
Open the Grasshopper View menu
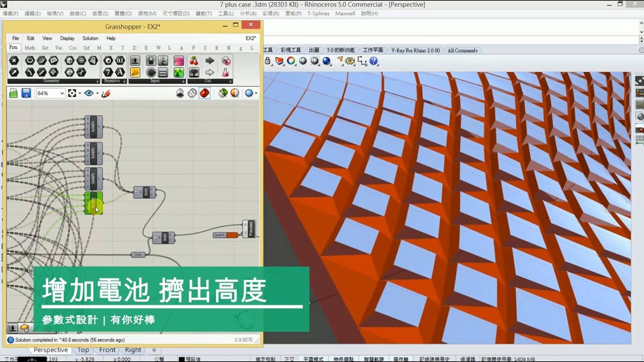tap(47, 38)
